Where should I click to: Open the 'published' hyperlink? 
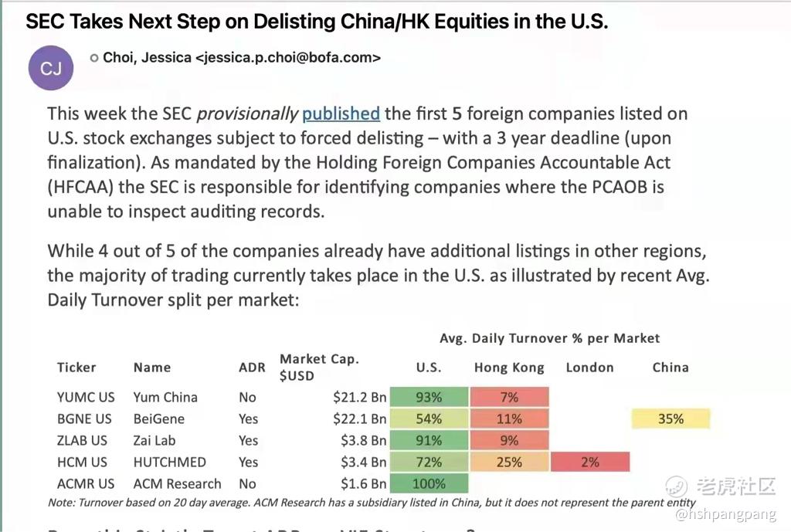tap(341, 114)
